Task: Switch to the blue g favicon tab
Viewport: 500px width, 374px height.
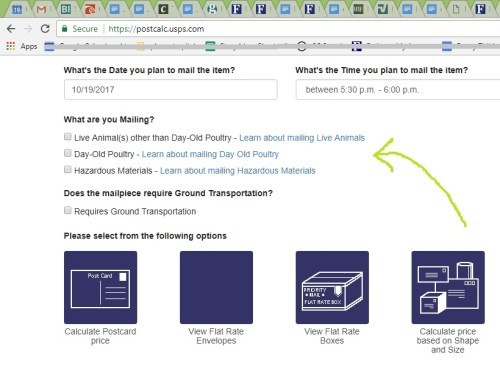Action: (212, 9)
